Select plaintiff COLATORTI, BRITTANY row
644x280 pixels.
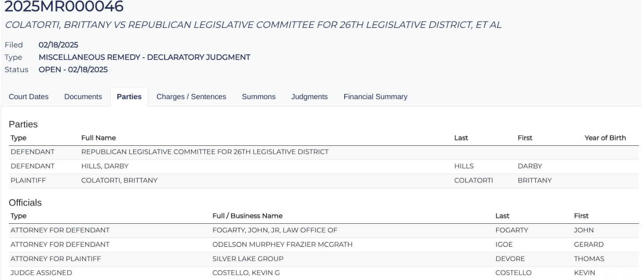tap(119, 180)
